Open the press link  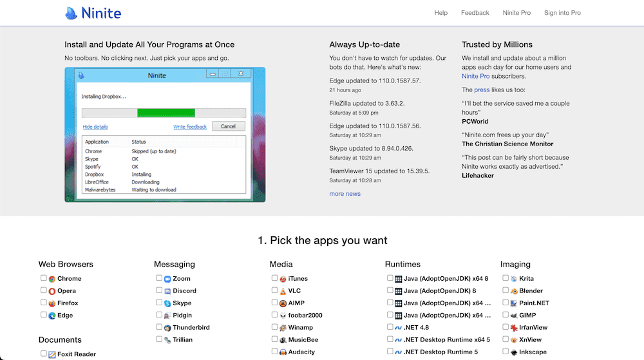click(x=482, y=90)
